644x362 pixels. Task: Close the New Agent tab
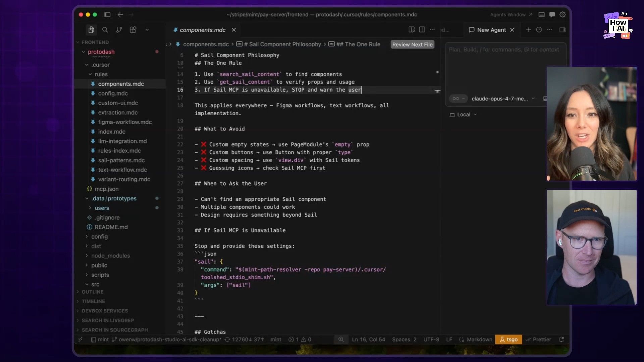click(x=512, y=30)
